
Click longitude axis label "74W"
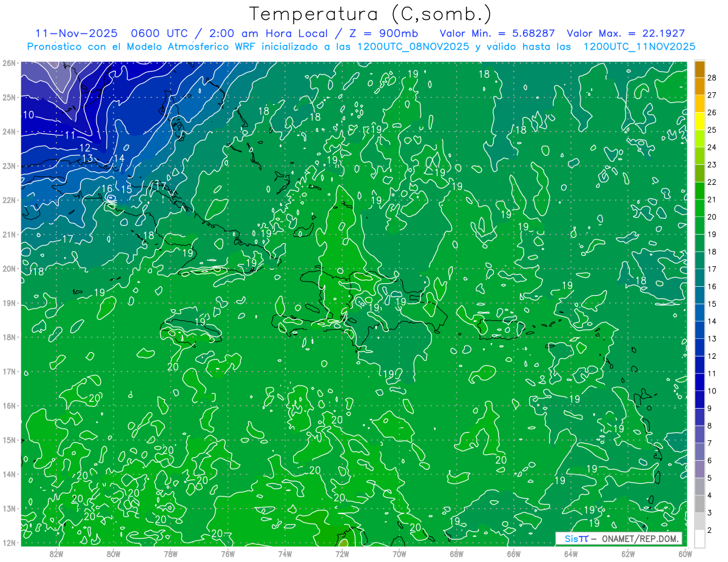coord(285,553)
